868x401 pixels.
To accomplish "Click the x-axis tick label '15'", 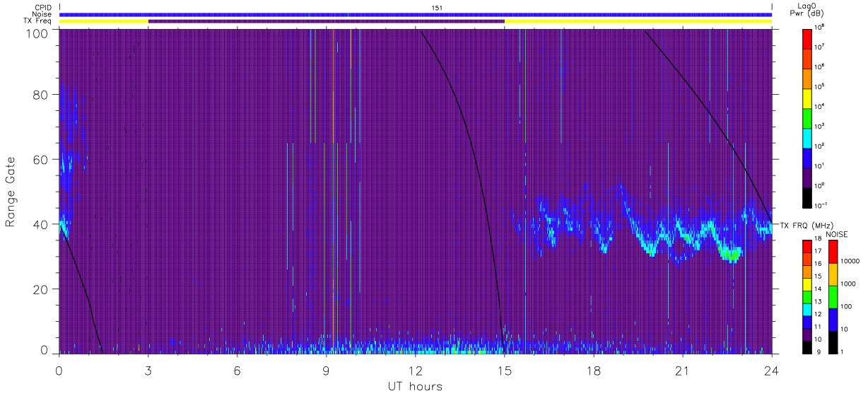I will [504, 371].
